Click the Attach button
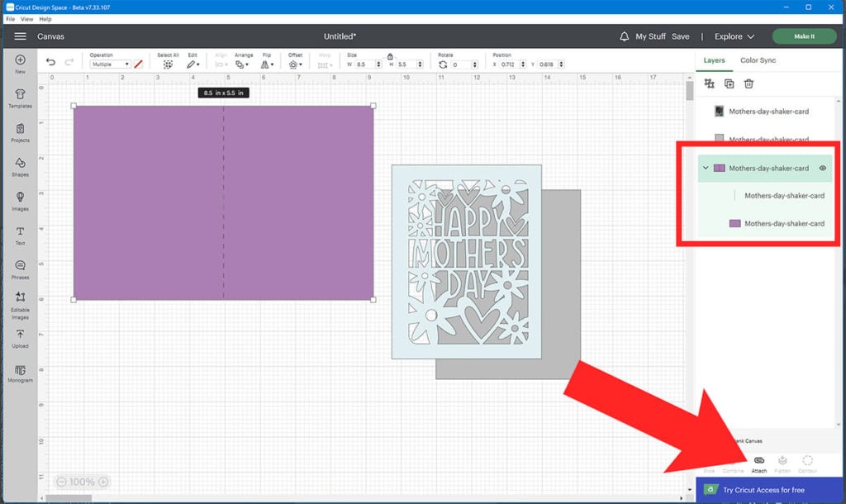The height and width of the screenshot is (504, 846). point(758,464)
